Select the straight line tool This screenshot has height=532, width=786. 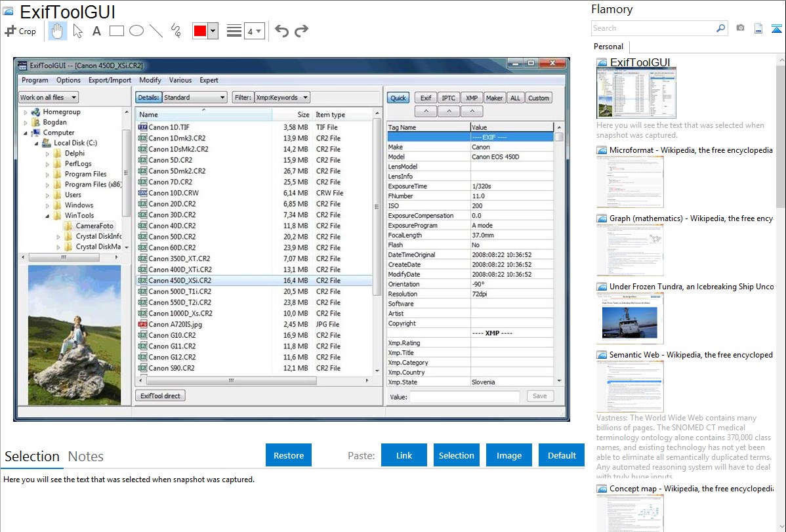click(156, 31)
